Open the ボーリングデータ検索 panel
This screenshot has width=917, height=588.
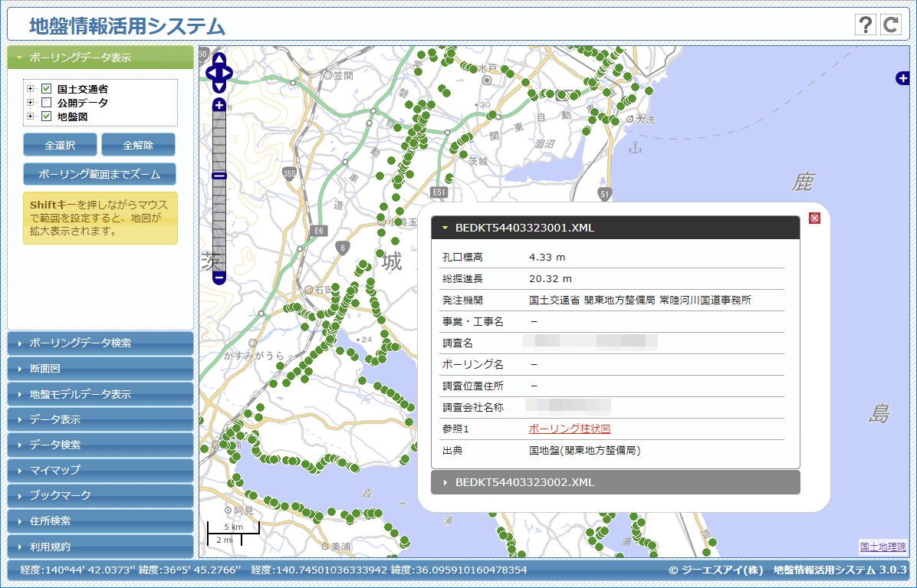pos(100,343)
